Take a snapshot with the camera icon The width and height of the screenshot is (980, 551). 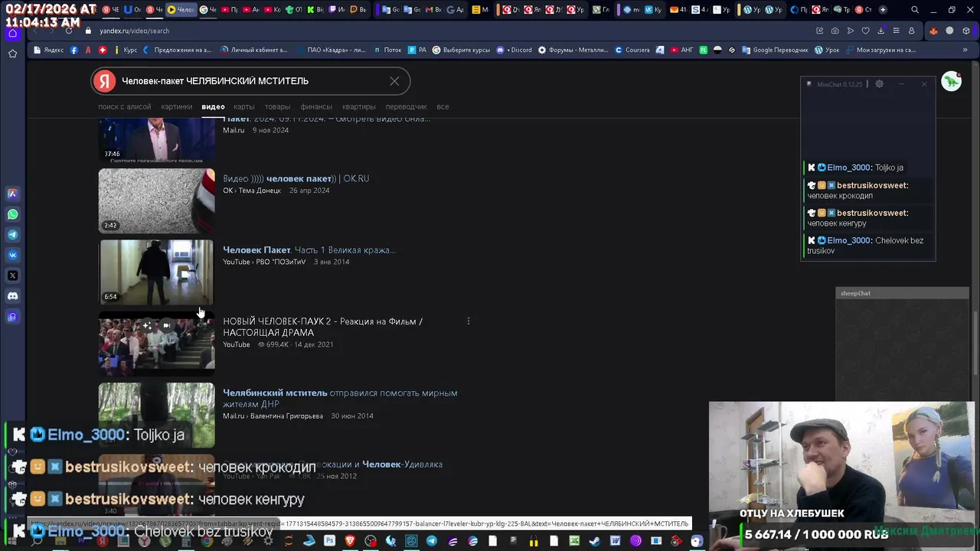tap(835, 31)
